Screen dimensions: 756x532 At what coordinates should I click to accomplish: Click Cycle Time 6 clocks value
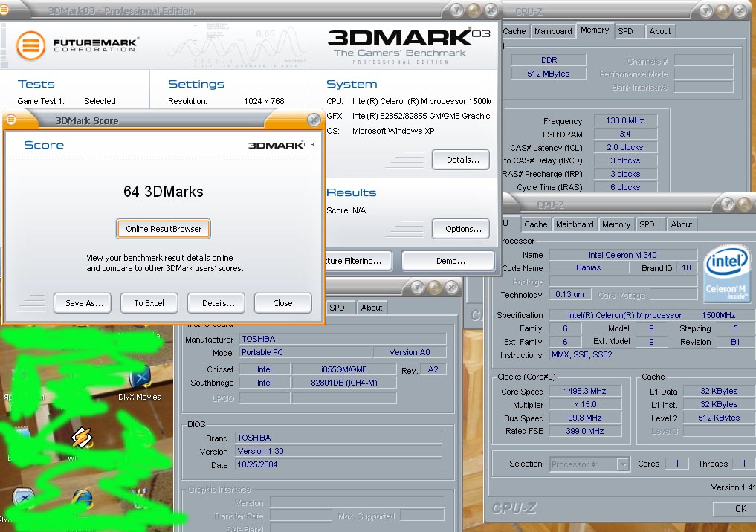click(625, 187)
